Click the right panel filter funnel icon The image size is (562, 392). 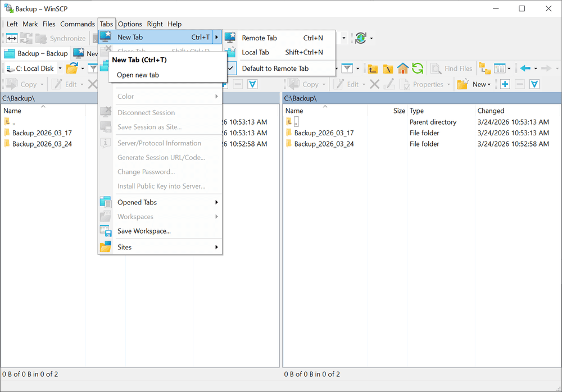(x=347, y=68)
